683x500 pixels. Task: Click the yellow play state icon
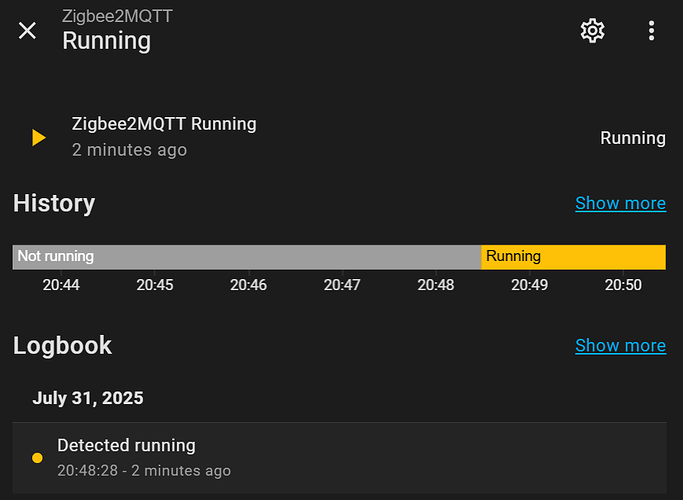click(39, 138)
